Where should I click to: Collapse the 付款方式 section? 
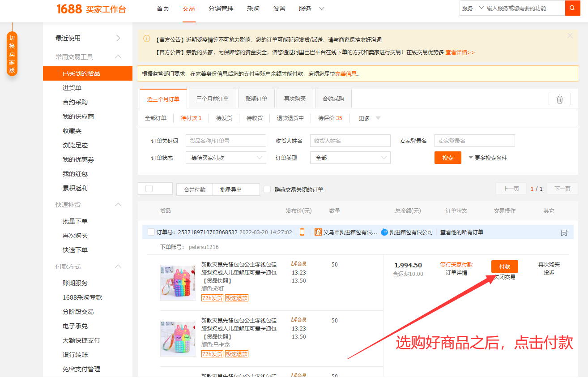tap(118, 266)
